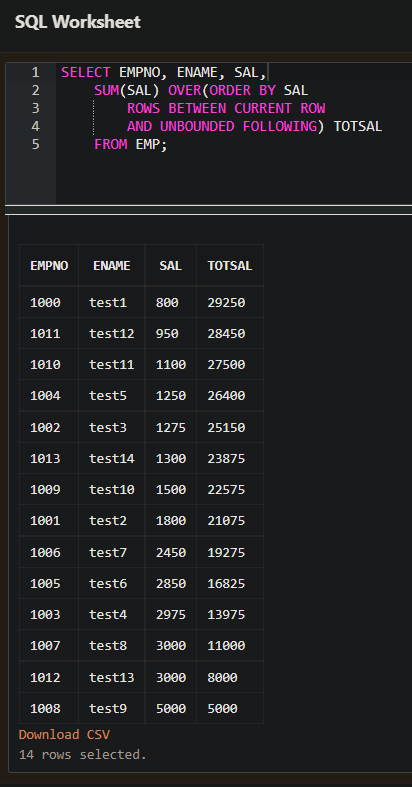Click EMPNO cell 1005
Screen dimensions: 412x787
(49, 583)
